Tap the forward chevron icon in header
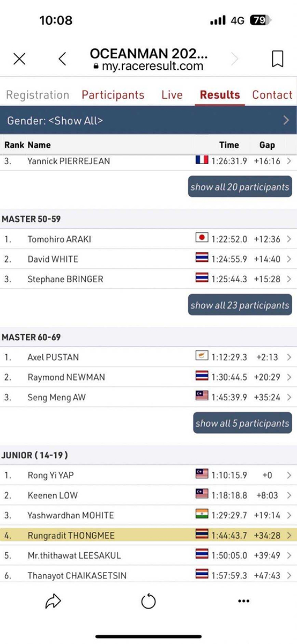 coord(234,59)
